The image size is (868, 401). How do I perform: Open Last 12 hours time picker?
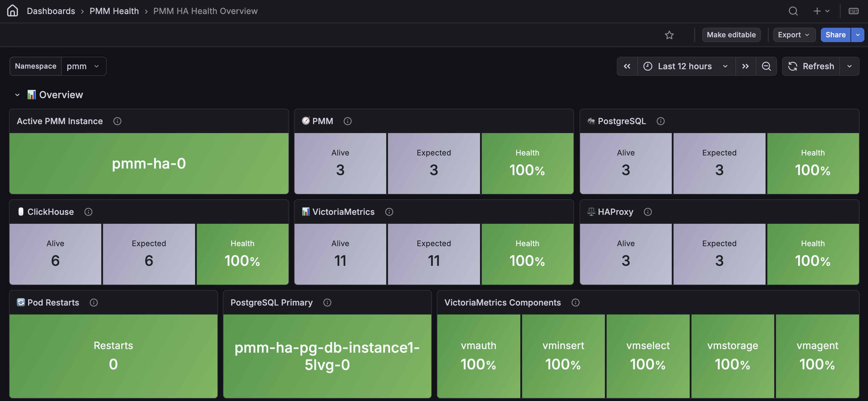point(686,66)
